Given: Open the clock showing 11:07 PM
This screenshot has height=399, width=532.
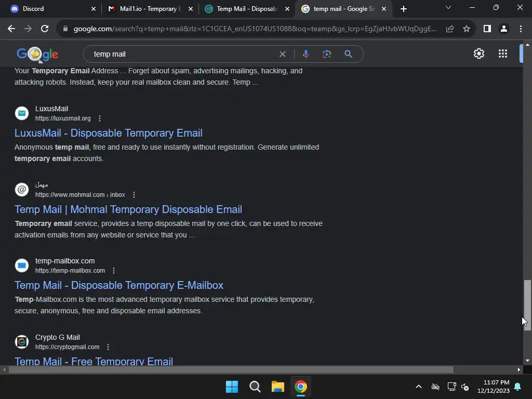Looking at the screenshot, I should tap(494, 387).
